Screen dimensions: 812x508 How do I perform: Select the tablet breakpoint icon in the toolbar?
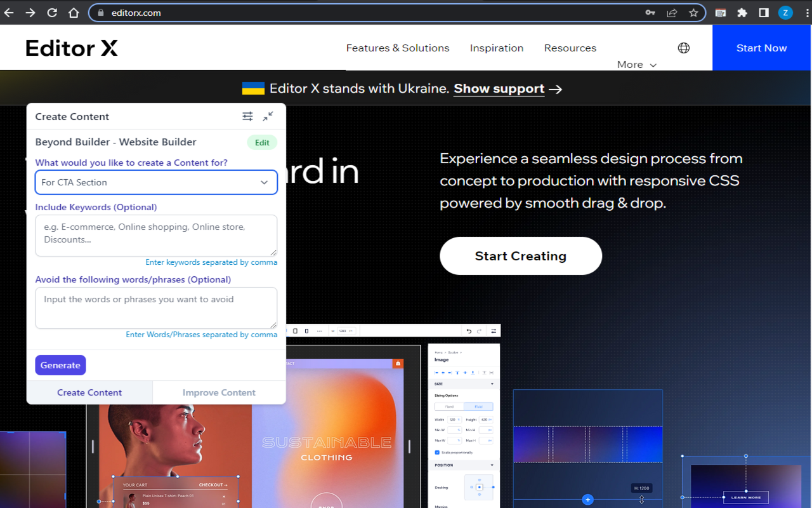[x=295, y=331]
